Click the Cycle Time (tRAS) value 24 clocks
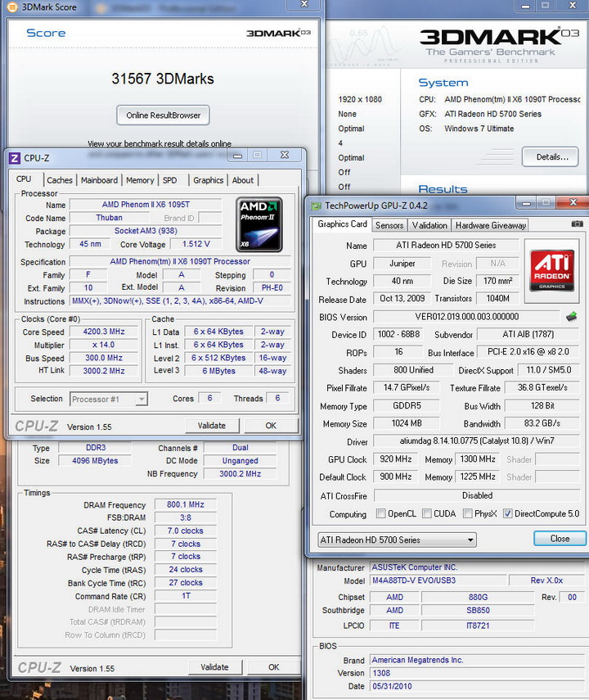The height and width of the screenshot is (700, 589). point(186,570)
